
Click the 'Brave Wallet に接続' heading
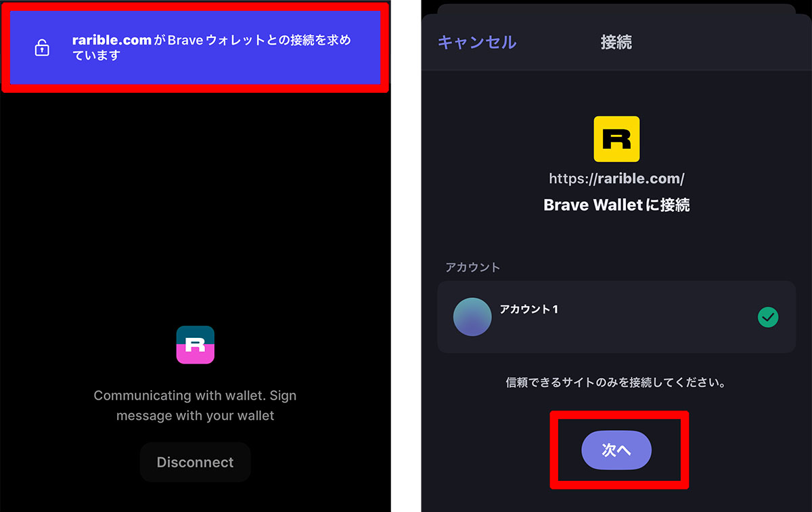pyautogui.click(x=616, y=205)
